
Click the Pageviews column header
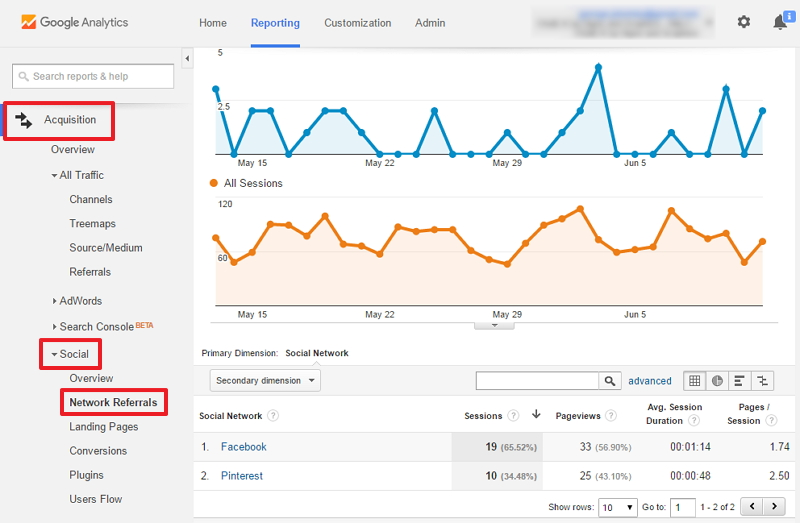click(x=578, y=416)
